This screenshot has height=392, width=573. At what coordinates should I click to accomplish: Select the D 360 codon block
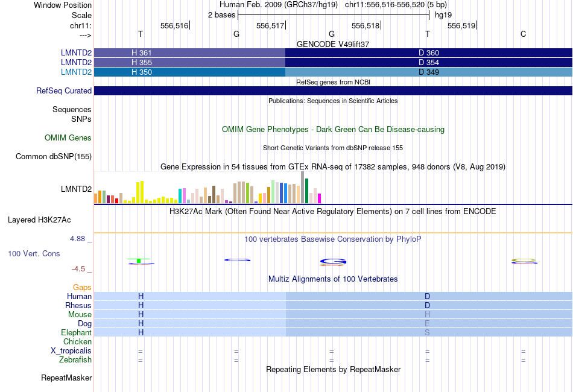point(429,52)
